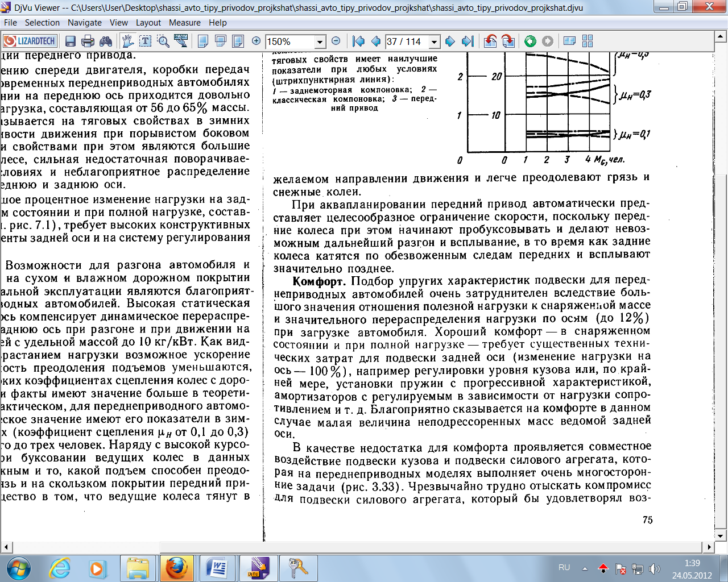
Task: Launch Internet Explorer from the taskbar
Action: (x=60, y=568)
